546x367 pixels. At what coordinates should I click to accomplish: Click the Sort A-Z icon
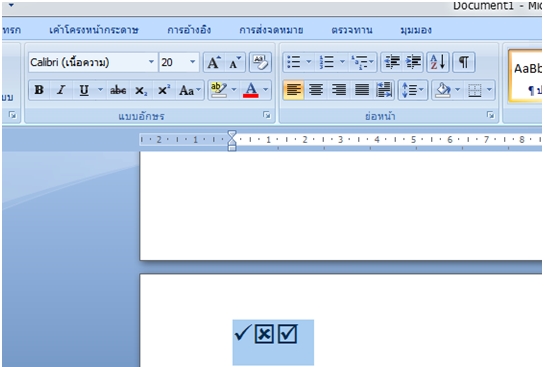(438, 62)
